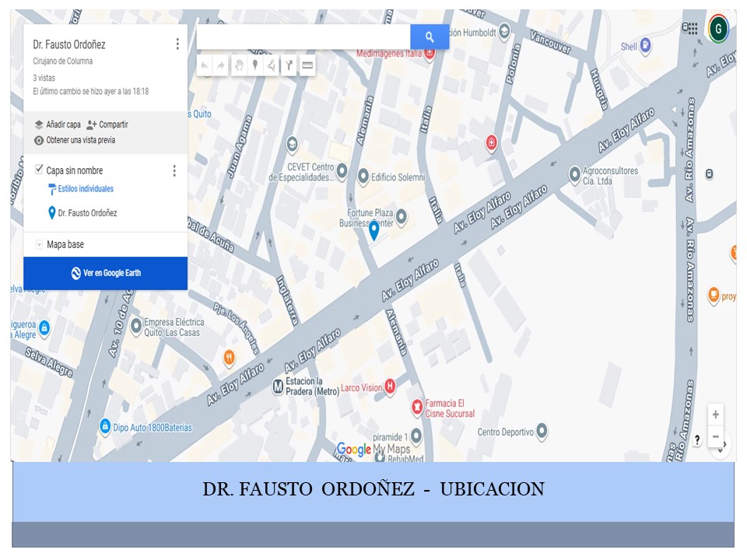Expand the Mapa base dropdown arrow

pos(39,245)
